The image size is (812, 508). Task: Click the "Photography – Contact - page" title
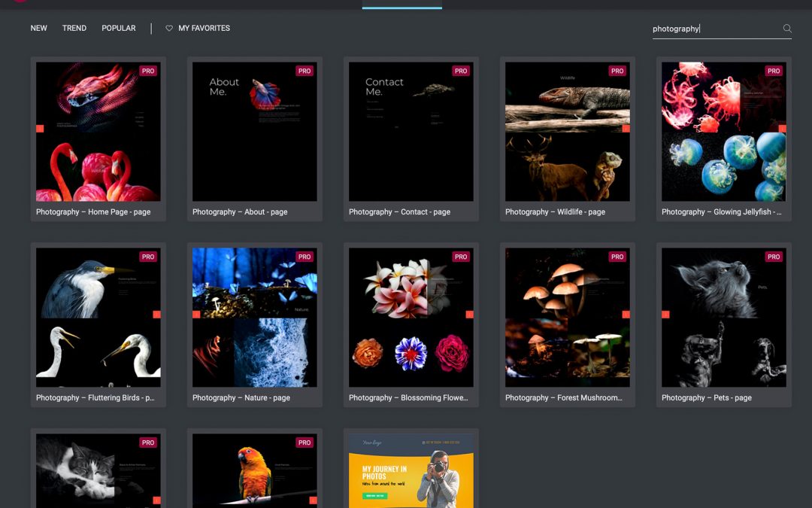(x=399, y=212)
